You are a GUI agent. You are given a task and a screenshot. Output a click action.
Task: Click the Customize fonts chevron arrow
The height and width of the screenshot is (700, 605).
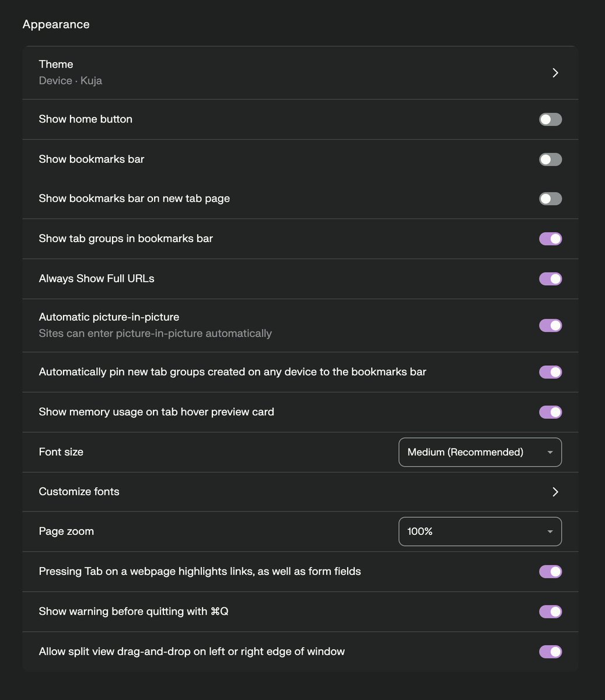pyautogui.click(x=555, y=492)
